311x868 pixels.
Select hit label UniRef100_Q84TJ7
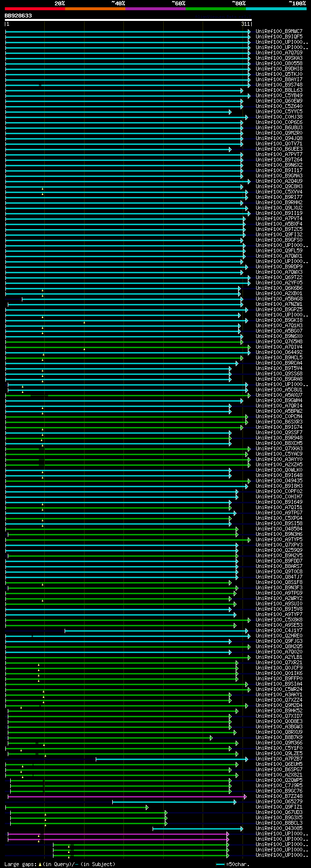[279, 577]
